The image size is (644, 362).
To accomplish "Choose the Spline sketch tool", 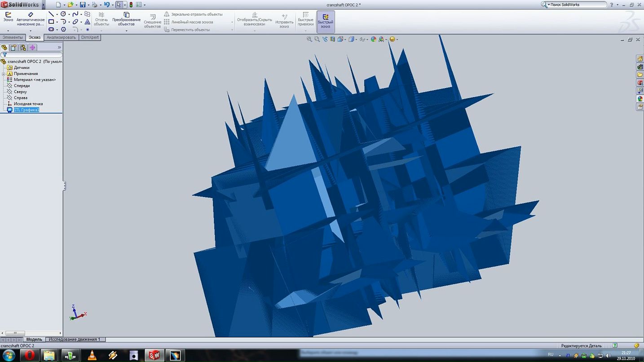I will (x=75, y=14).
